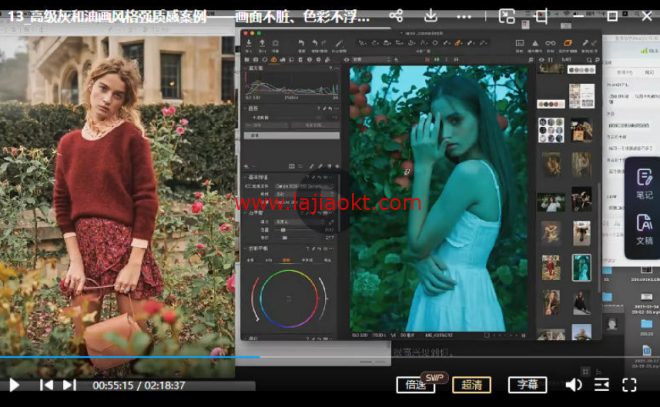Open the 倍速 playback speed menu
660x407 pixels.
[415, 385]
